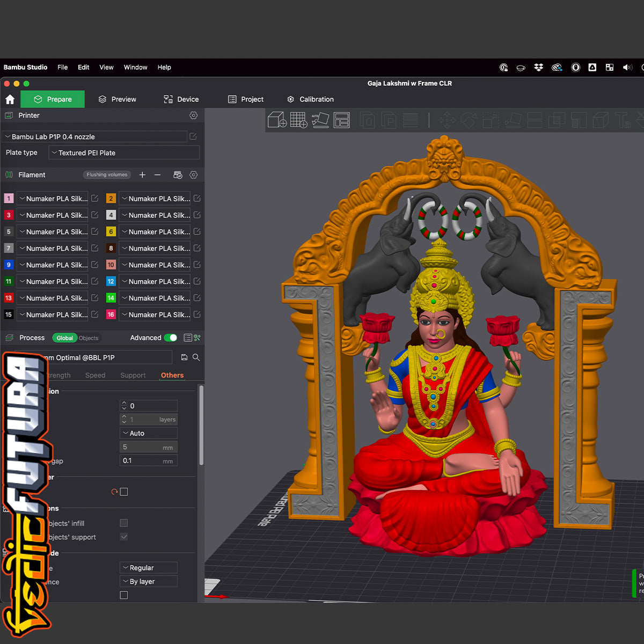Expand the Bambu Lab P1P 0.4 nozzle dropdown
Screen dimensions: 644x644
click(94, 136)
